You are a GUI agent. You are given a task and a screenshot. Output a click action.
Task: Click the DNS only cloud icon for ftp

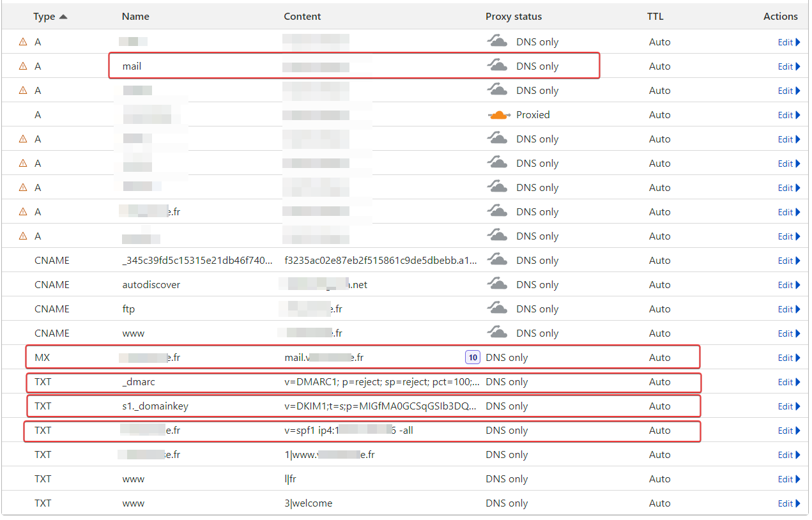tap(498, 309)
